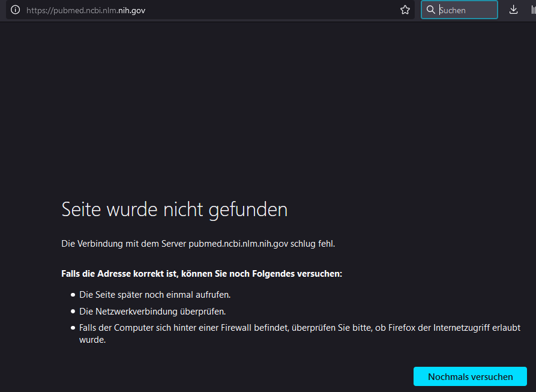Retry loading the page

(x=470, y=376)
